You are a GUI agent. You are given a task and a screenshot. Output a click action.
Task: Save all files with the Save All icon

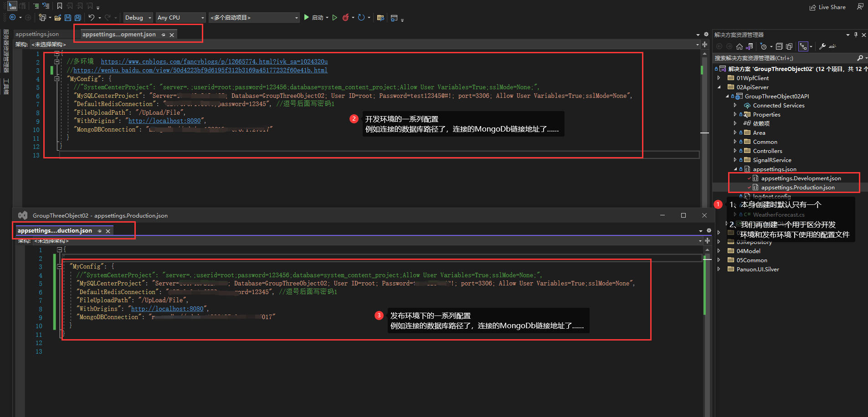[x=77, y=17]
